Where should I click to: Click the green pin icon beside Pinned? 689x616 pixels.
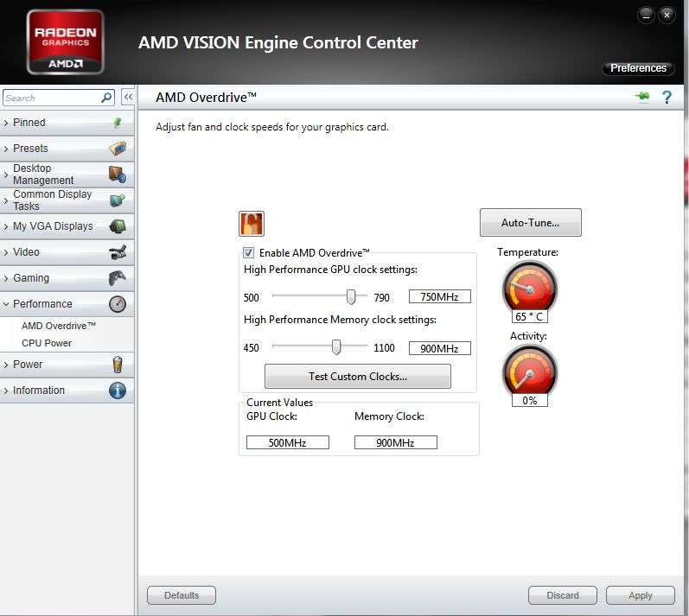118,123
